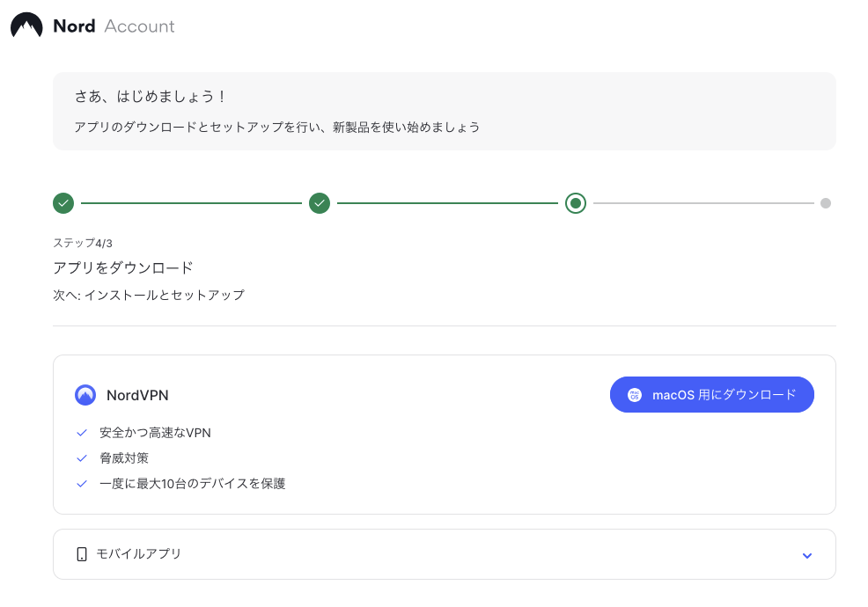Click the NordVPN product name
The width and height of the screenshot is (868, 607).
coord(137,395)
